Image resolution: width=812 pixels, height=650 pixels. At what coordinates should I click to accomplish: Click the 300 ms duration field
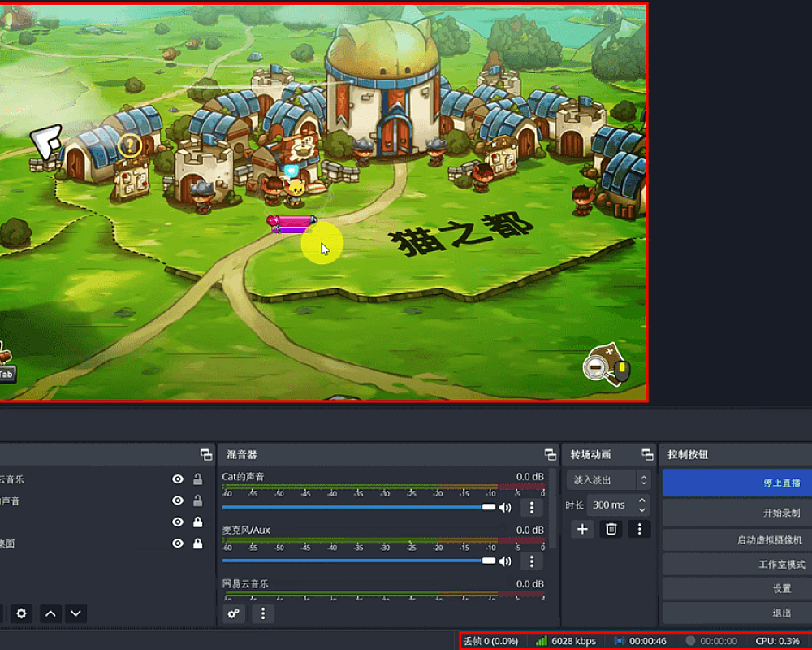coord(609,505)
